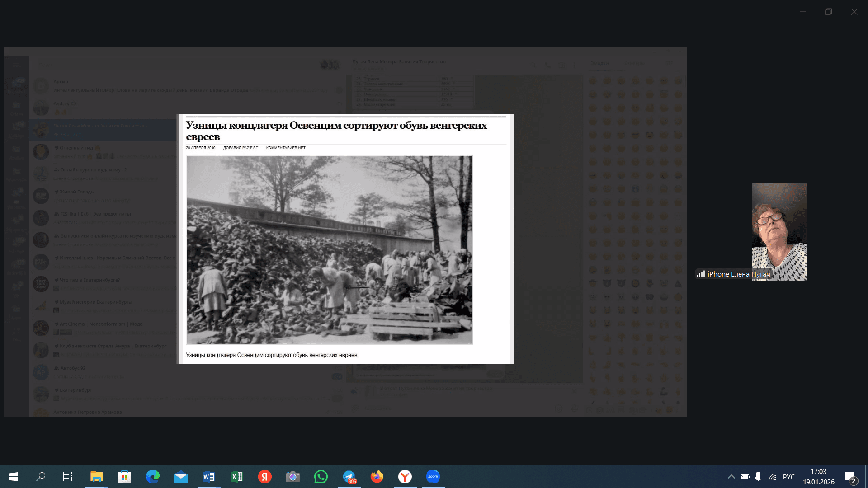Show hidden system tray icons
Viewport: 868px width, 488px height.
coord(731,477)
